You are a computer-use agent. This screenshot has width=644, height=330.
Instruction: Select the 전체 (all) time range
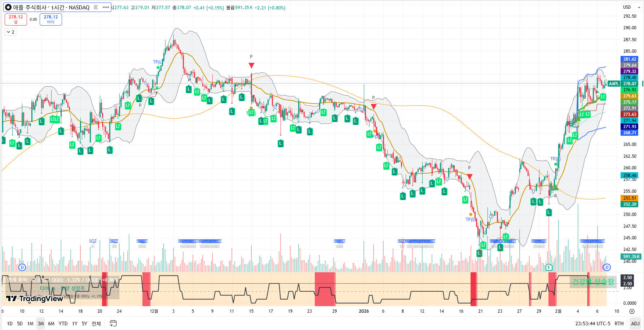(x=96, y=324)
